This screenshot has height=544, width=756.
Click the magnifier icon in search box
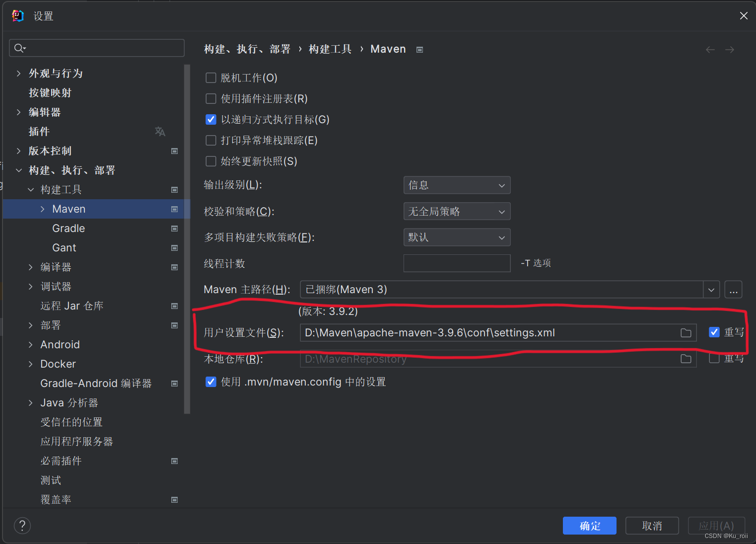[19, 48]
